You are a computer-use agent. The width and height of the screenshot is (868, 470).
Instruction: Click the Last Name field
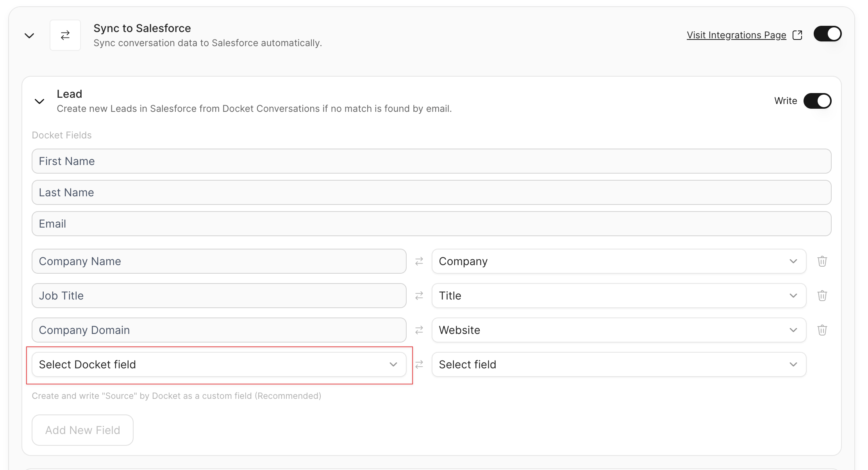click(431, 192)
